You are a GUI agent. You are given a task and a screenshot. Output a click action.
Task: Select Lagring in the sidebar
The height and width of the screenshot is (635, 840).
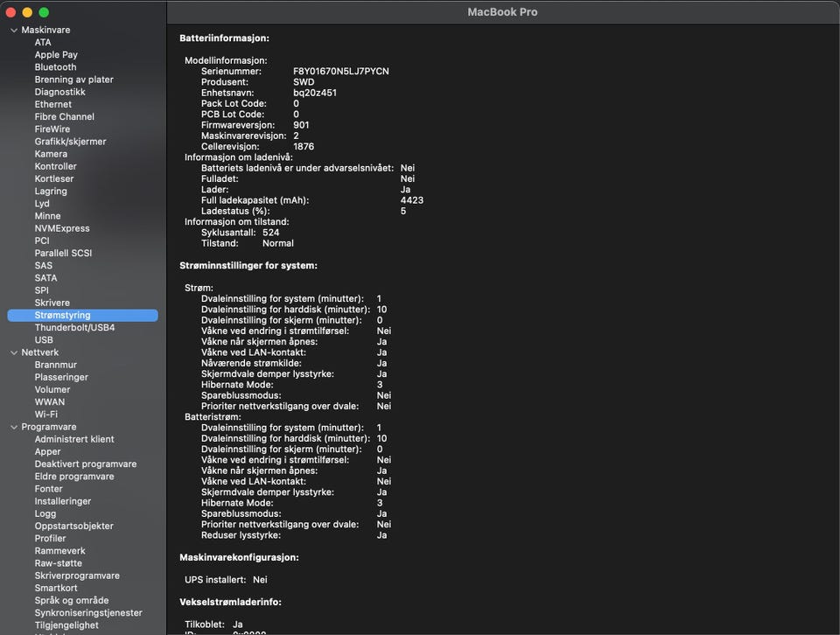(51, 192)
